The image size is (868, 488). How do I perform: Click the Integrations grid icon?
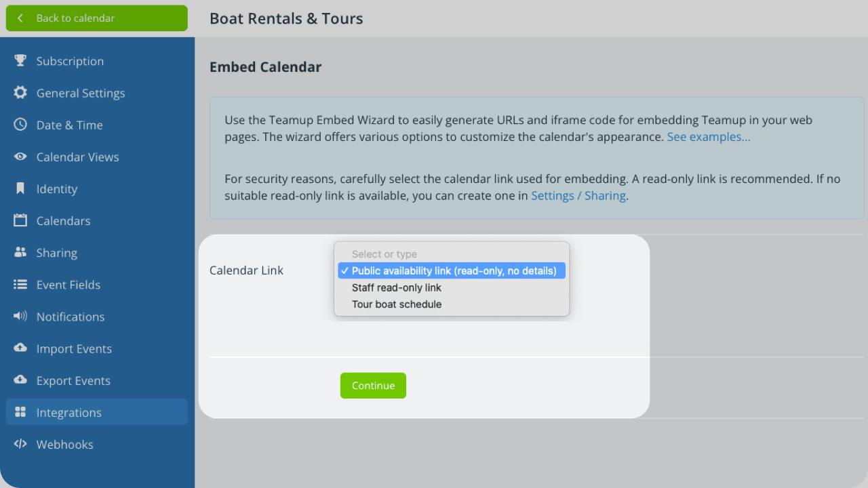[x=20, y=412]
